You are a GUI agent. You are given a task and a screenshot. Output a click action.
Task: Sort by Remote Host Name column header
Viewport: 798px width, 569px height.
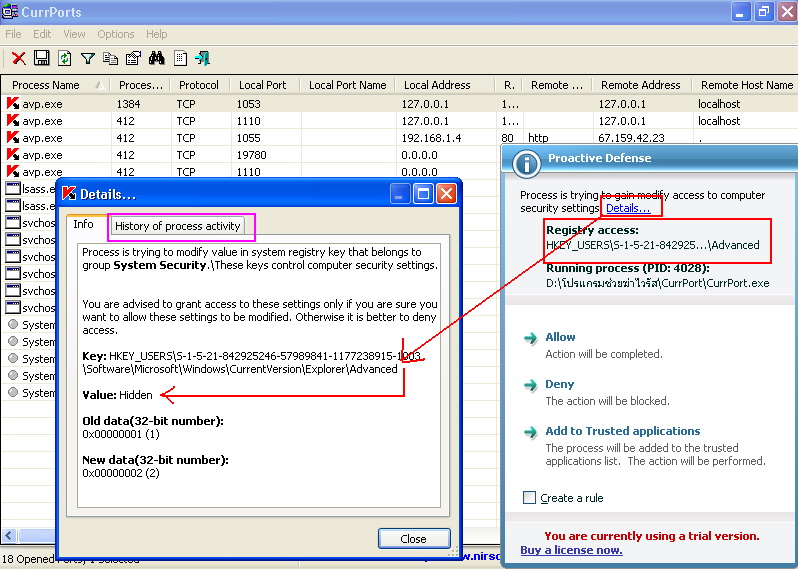(x=747, y=85)
